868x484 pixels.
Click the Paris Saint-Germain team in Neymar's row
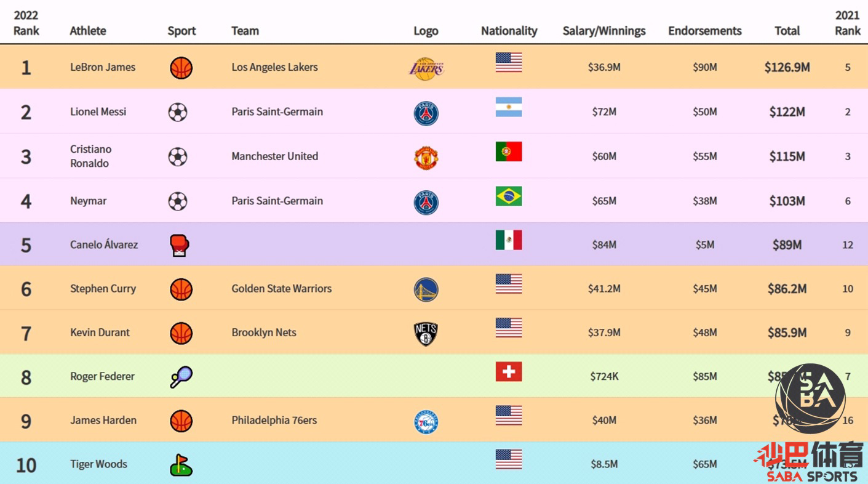click(277, 201)
